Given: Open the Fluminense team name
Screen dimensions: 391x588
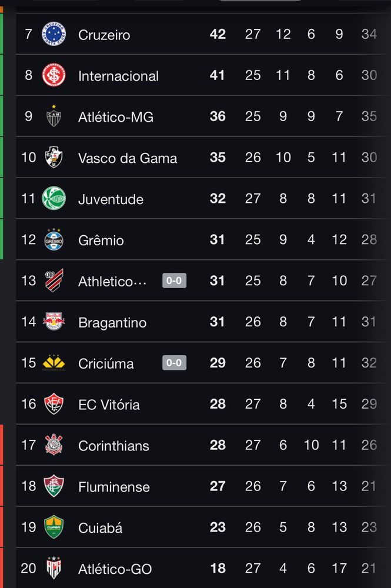Looking at the screenshot, I should [x=114, y=487].
